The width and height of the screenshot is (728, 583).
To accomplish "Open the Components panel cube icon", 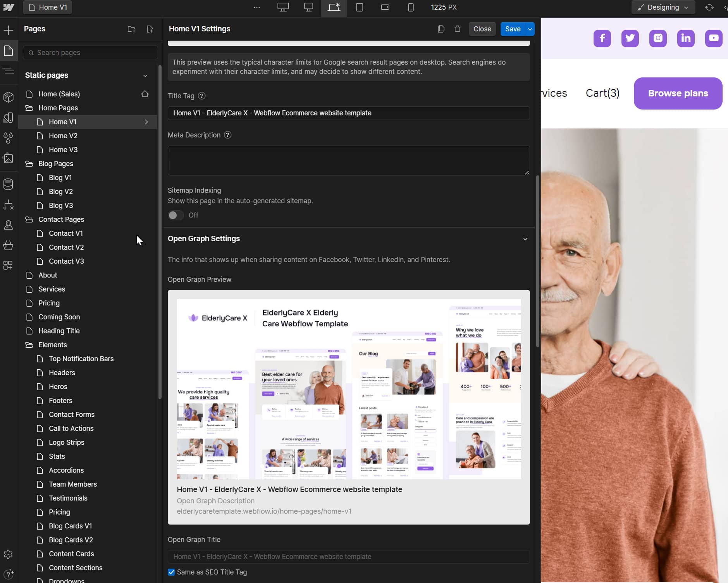I will tap(9, 97).
